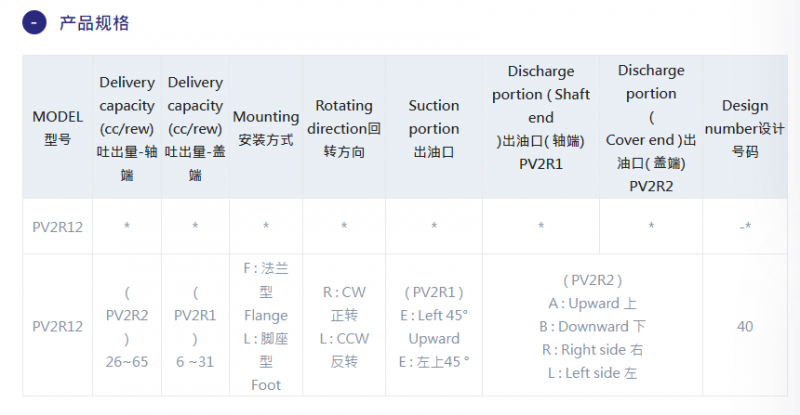Click PV2R12 in the bottom details row
Image resolution: width=800 pixels, height=415 pixels.
(58, 326)
